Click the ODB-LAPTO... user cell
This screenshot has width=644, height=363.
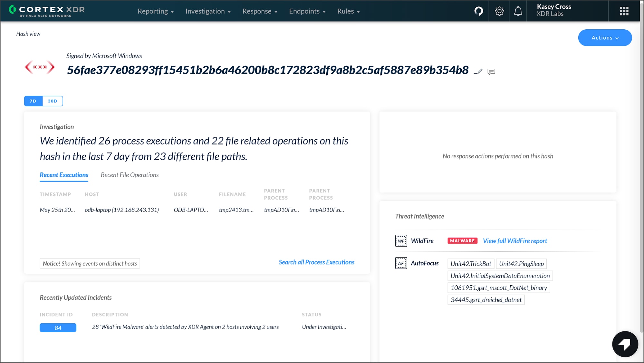(x=191, y=210)
